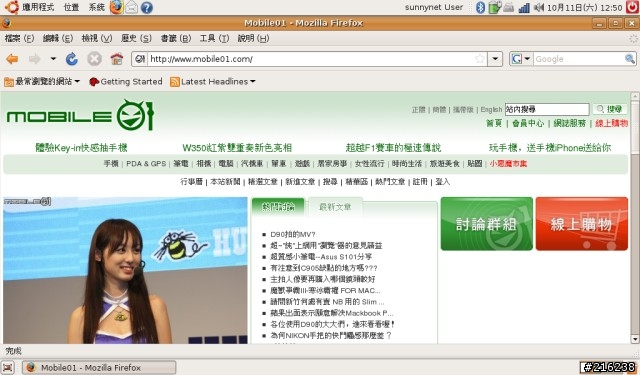Click the red 線上購物 banner button
Viewport: 640px width, 375px height.
(582, 224)
